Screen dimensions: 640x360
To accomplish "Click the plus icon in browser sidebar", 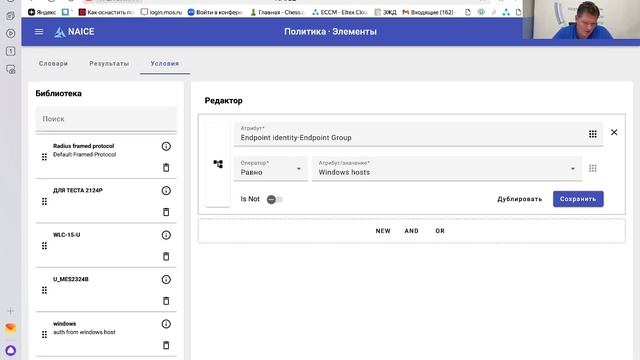I will click(11, 311).
